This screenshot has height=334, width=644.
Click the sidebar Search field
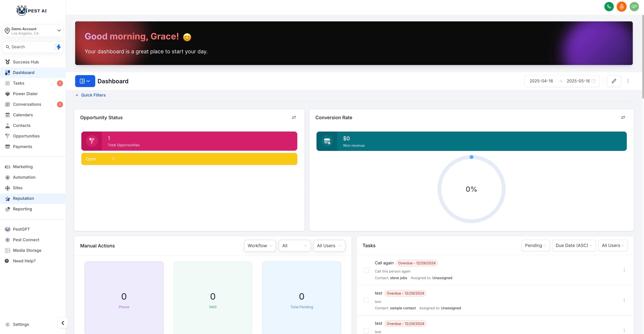[x=33, y=47]
